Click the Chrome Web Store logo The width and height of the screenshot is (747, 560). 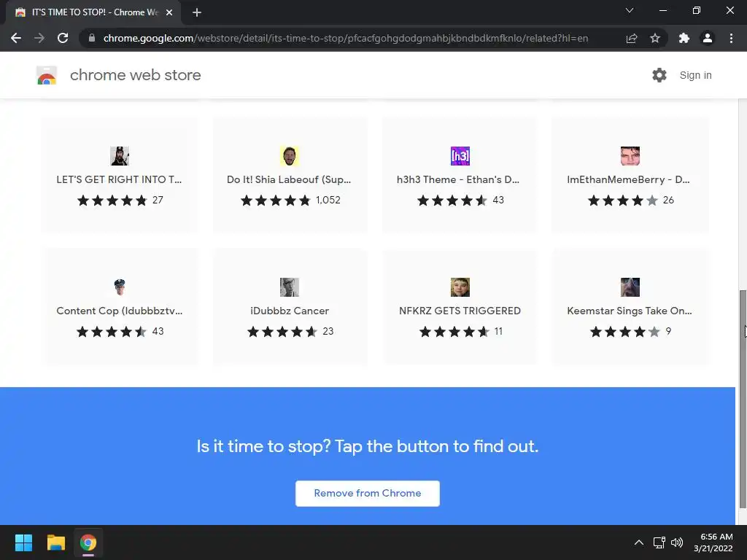(x=47, y=75)
